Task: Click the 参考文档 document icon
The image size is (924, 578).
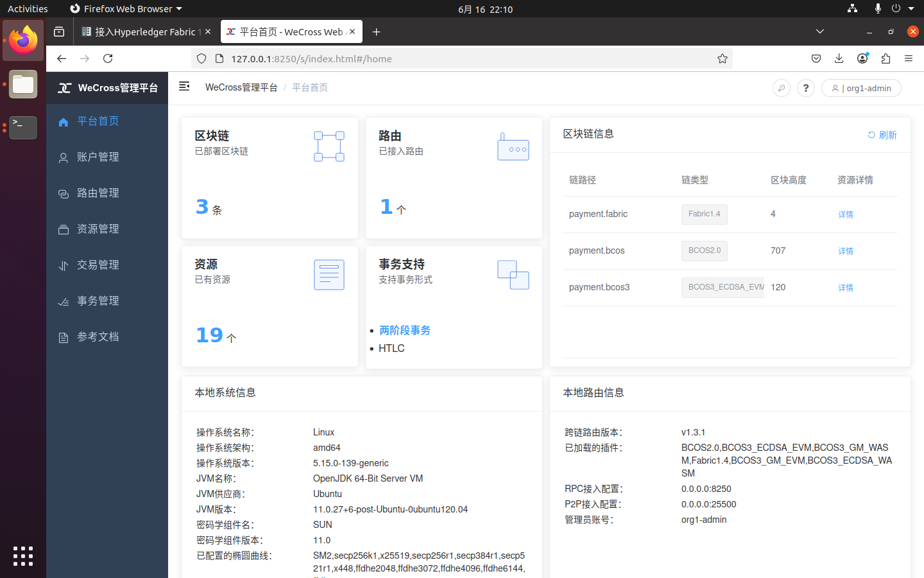Action: (64, 338)
